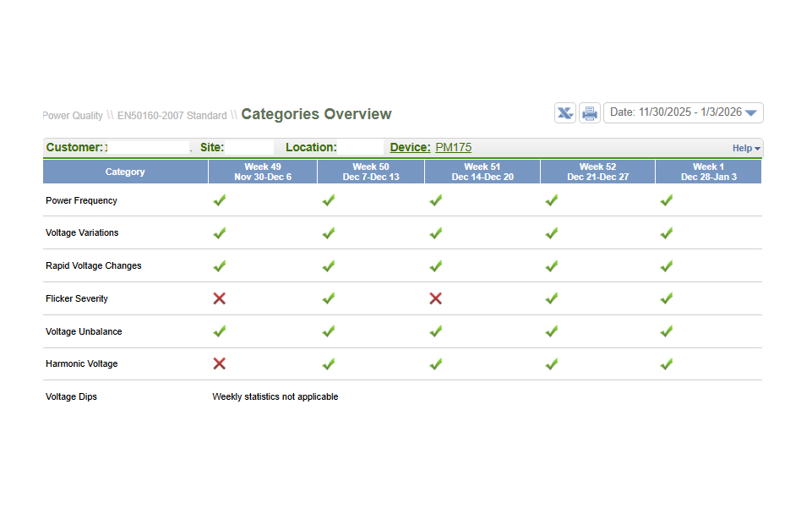Select the Week 49 column header
812x519 pixels.
pos(263,172)
